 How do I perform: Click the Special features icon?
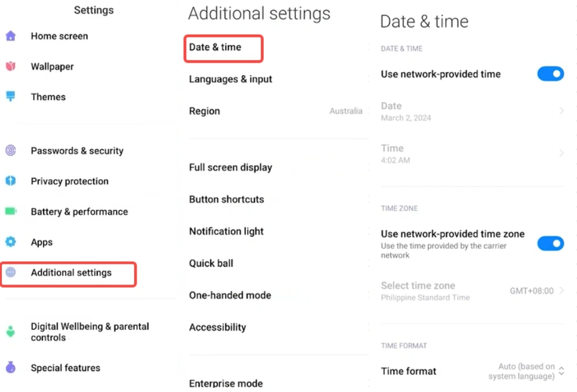[11, 368]
